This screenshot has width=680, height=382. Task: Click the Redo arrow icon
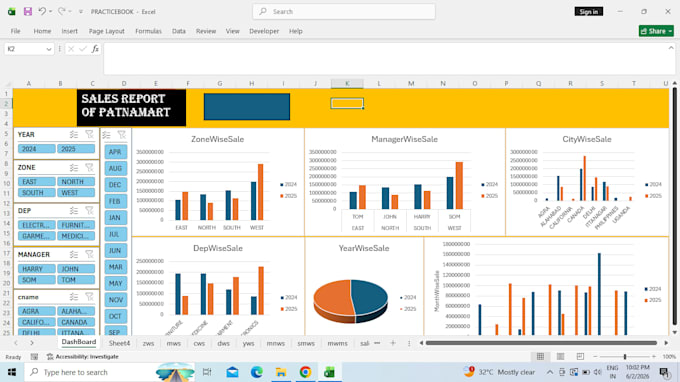(x=62, y=11)
